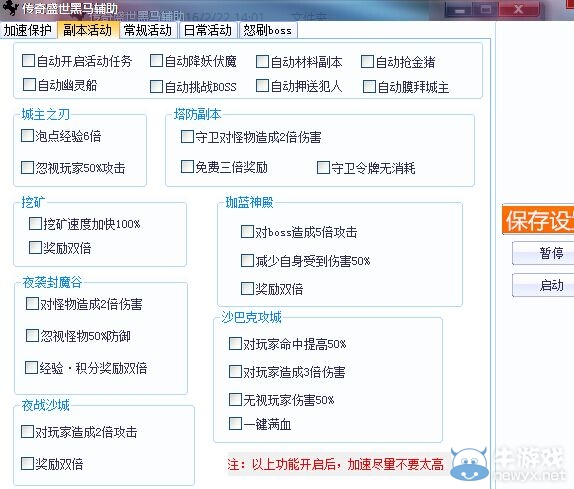Enable 一键满血 checkbox
Screen dimensions: 574x489
click(x=235, y=423)
